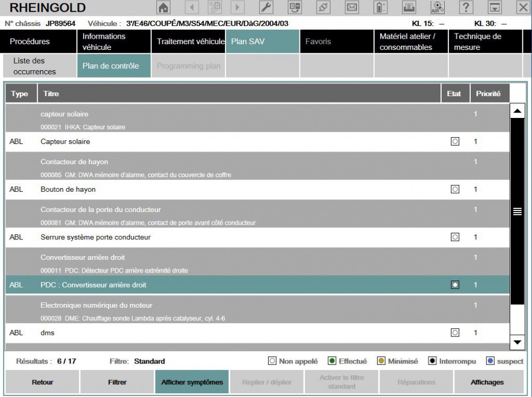Sort by the Etat column header

click(455, 93)
